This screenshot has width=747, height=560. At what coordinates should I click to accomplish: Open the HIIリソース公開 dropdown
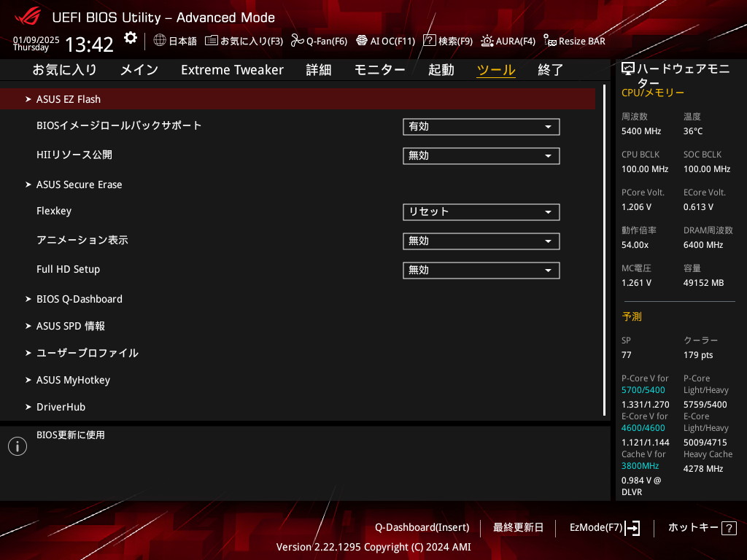[481, 156]
